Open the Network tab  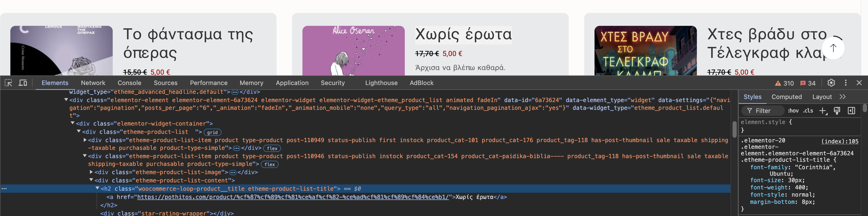pyautogui.click(x=93, y=83)
